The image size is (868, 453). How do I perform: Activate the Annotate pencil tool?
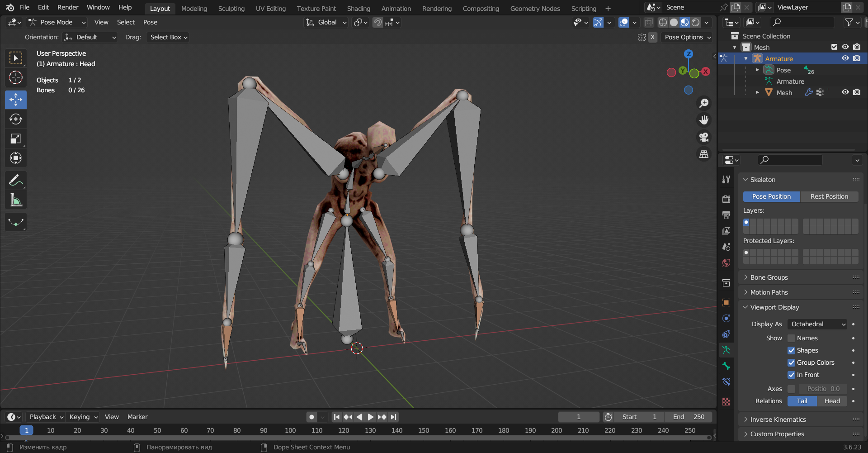pos(16,181)
